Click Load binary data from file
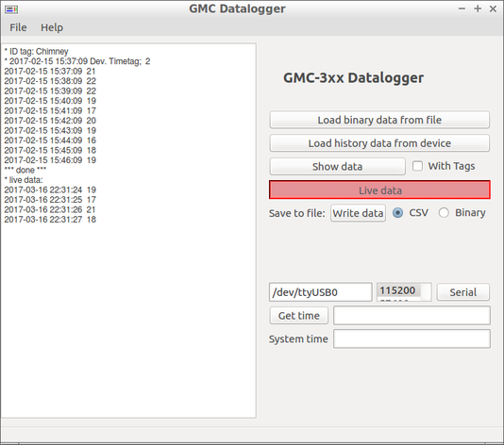 coord(379,120)
